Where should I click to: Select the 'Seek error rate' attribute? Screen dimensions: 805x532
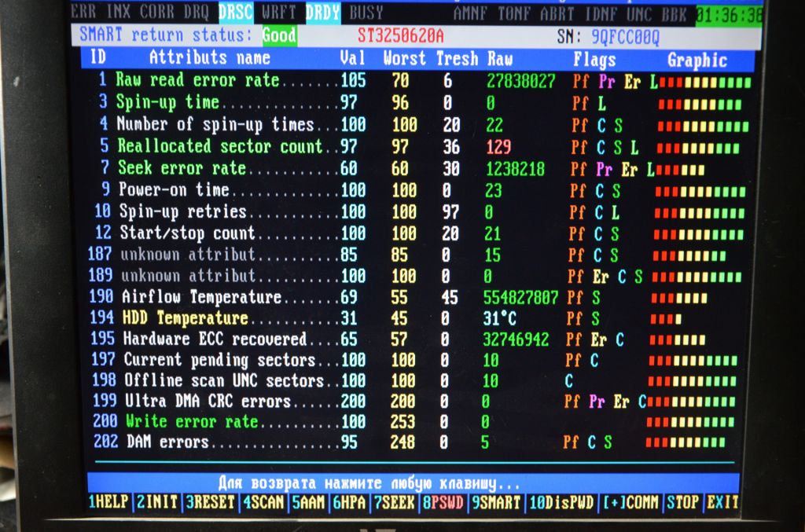[182, 167]
